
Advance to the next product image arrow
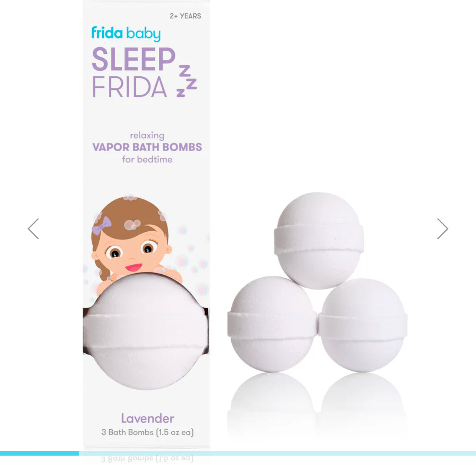tap(443, 229)
